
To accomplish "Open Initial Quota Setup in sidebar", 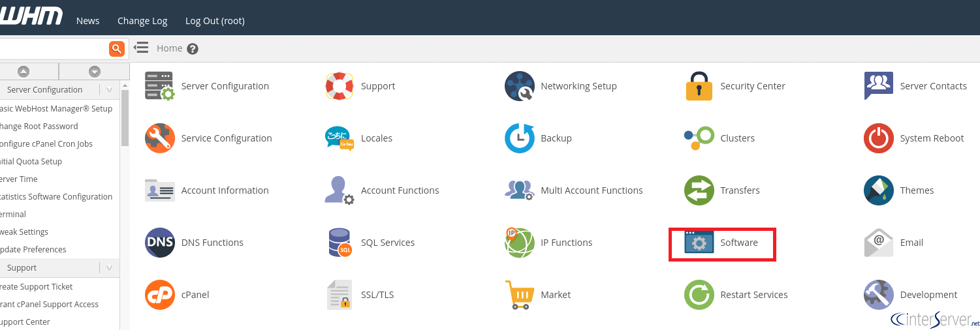I will [31, 162].
